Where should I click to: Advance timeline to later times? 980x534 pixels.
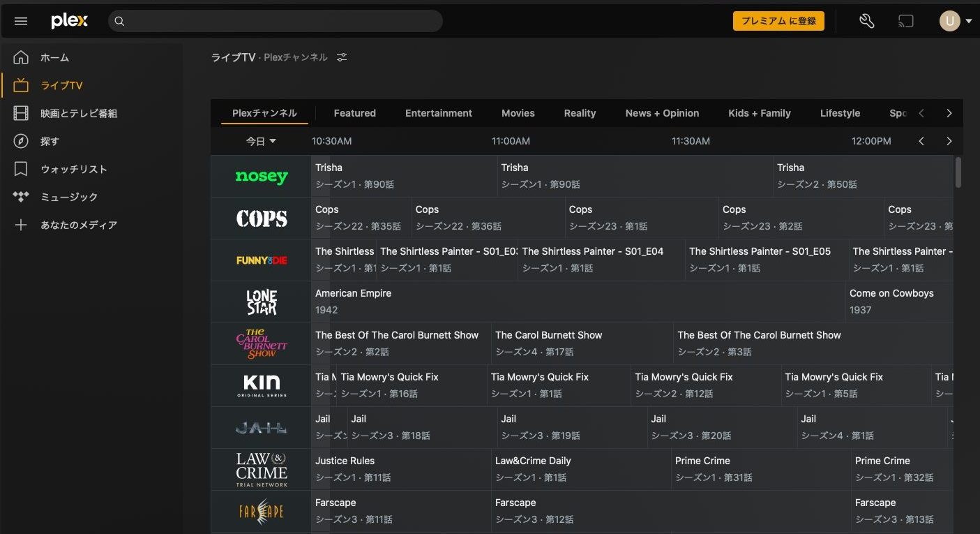click(x=949, y=141)
